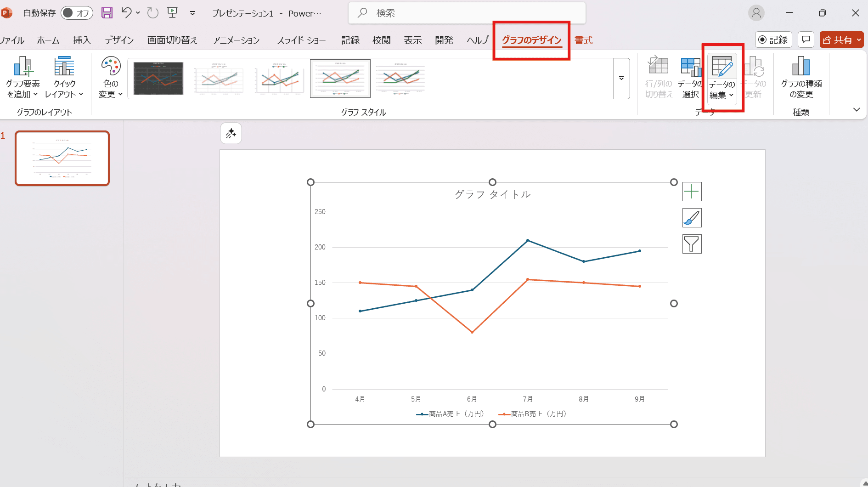Open the Share (共有) button dropdown arrow
Screen dimensions: 868x487
[859, 40]
